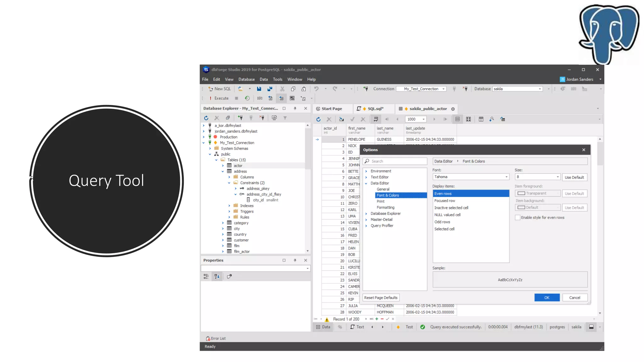
Task: Collapse the Data Editor options node
Action: (366, 183)
